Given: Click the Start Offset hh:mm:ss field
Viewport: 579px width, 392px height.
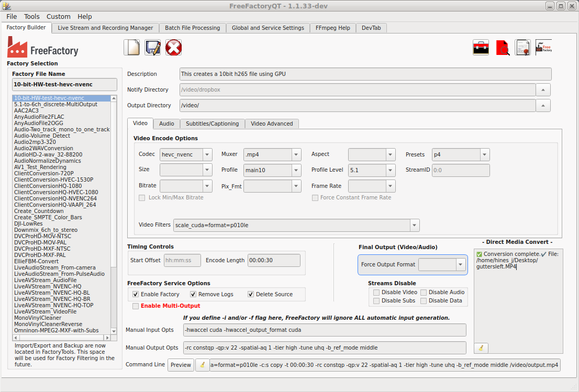Looking at the screenshot, I should point(182,260).
